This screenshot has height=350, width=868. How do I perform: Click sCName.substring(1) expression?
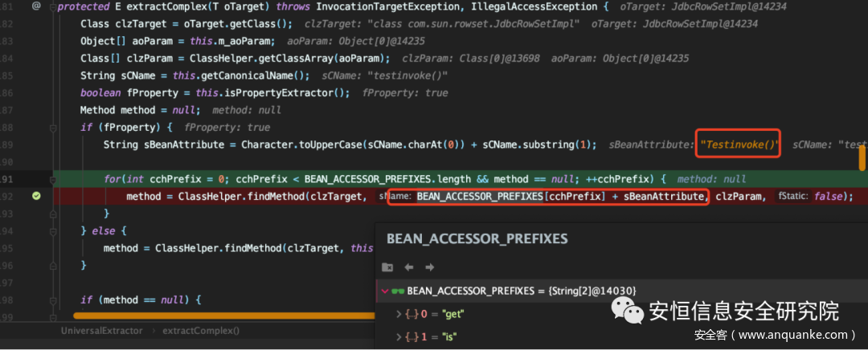click(538, 144)
